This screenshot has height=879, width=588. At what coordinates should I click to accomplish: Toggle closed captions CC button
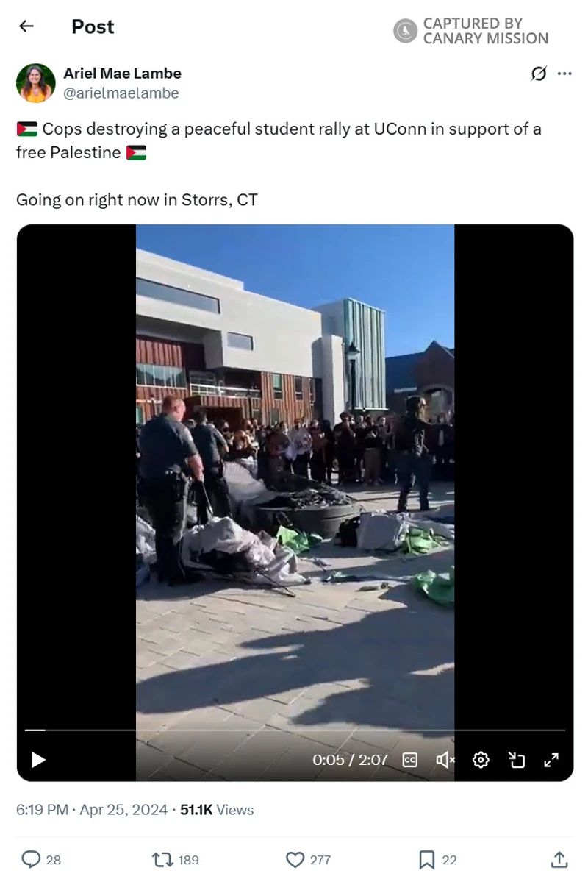(x=410, y=760)
